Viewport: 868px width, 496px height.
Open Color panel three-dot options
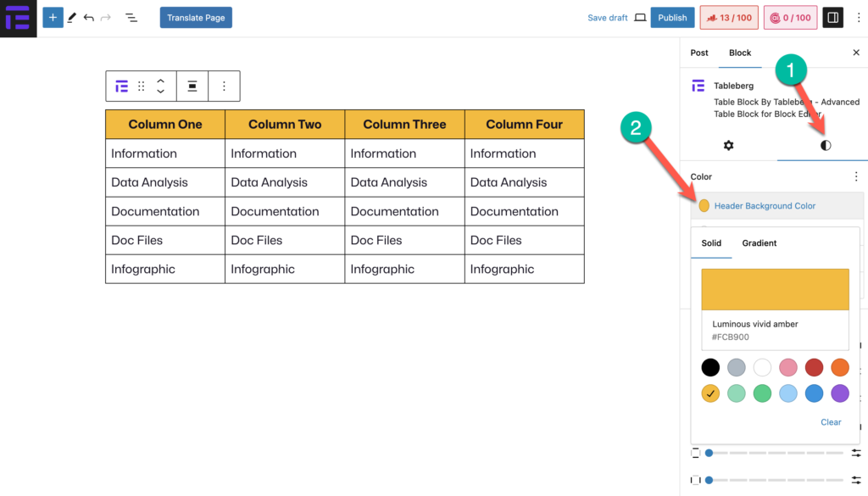pyautogui.click(x=856, y=176)
